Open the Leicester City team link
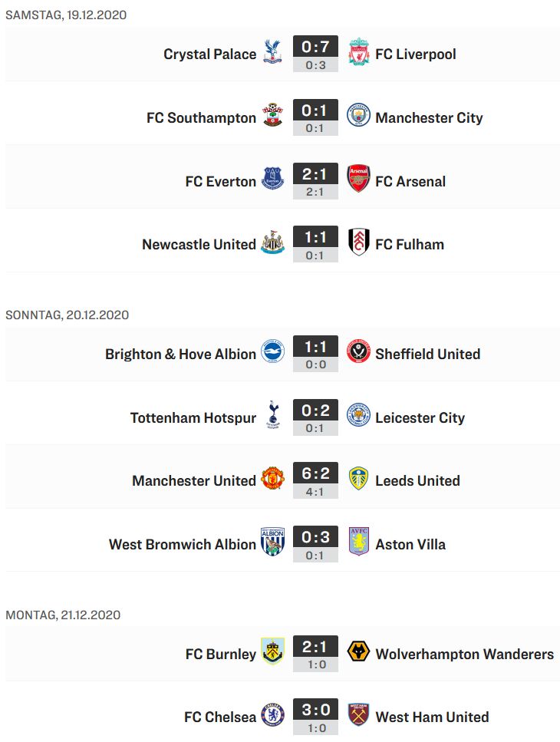The height and width of the screenshot is (742, 560). [420, 418]
